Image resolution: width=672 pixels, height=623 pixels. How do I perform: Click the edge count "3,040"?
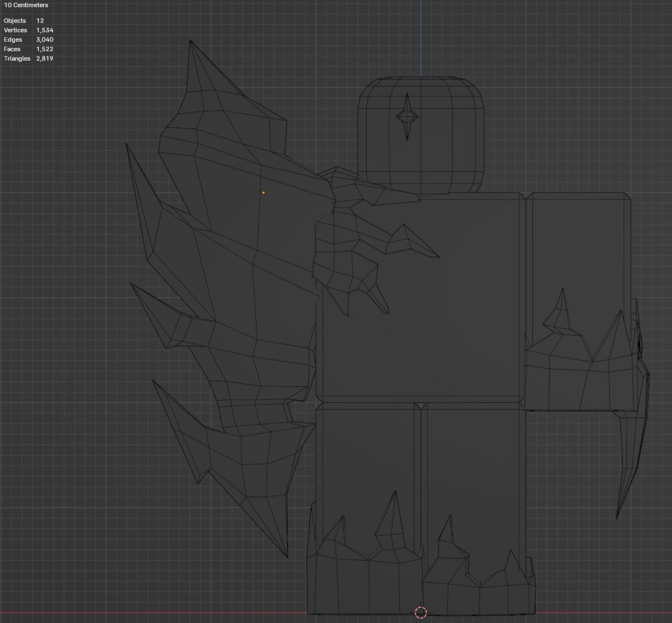click(x=45, y=40)
